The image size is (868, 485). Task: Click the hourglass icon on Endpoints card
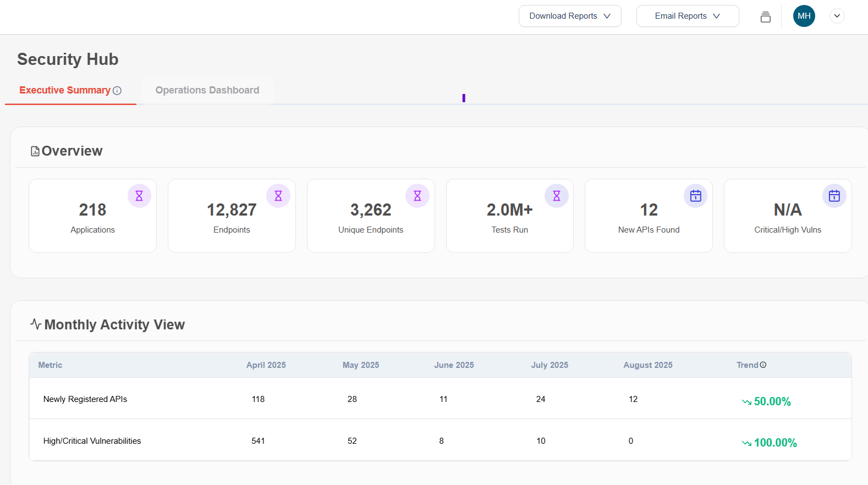[278, 196]
